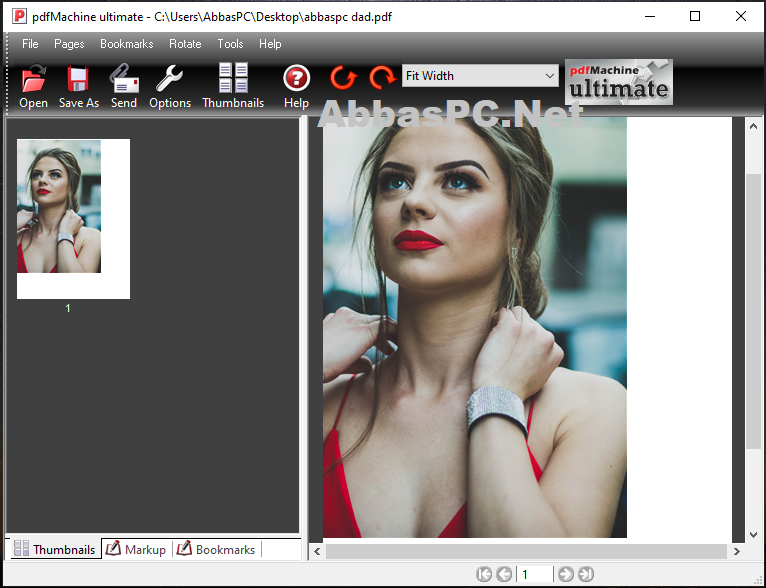Toggle the Thumbnails toolbar icon
766x588 pixels.
click(x=233, y=78)
